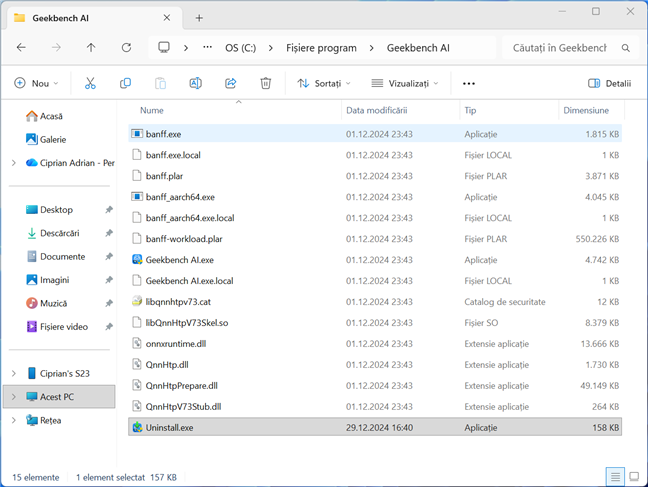The width and height of the screenshot is (648, 487).
Task: Sort by Tip column header
Action: pos(470,110)
